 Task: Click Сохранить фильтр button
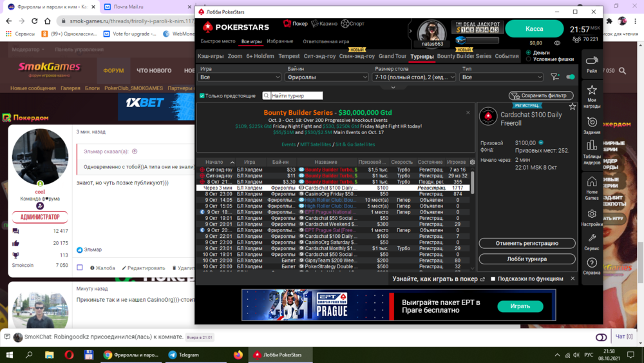541,95
